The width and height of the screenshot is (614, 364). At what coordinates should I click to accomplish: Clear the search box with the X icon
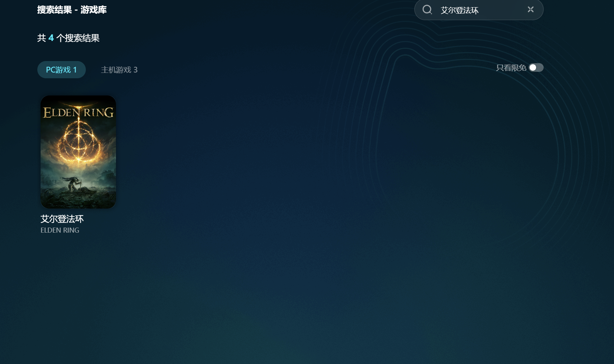531,9
